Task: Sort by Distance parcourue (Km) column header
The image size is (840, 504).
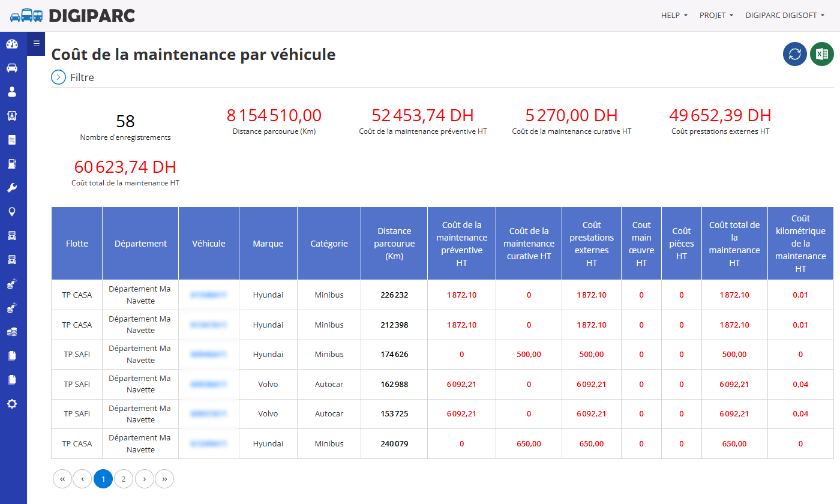Action: 394,244
